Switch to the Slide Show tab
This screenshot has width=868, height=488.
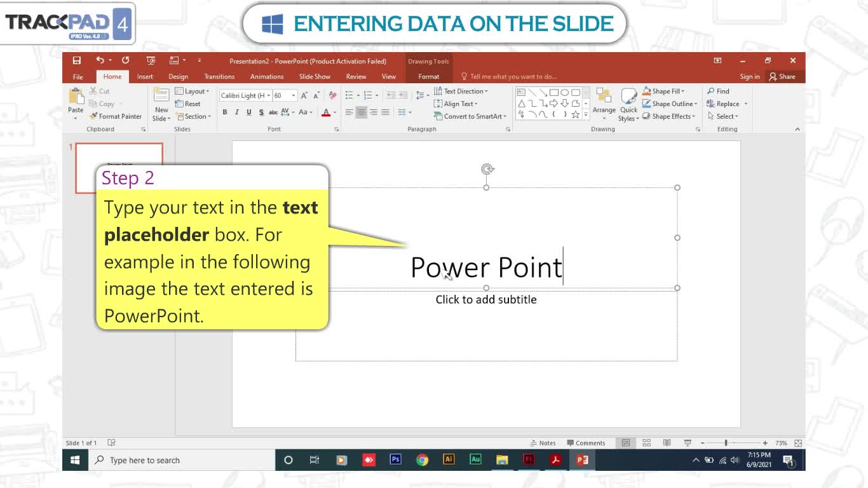coord(315,76)
